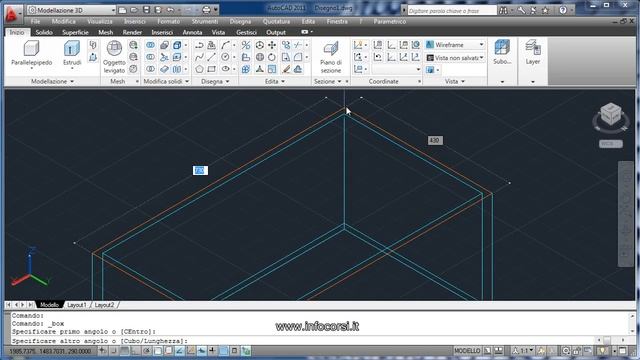Viewport: 640px width, 360px height.
Task: Open the Vista non salvata dropdown
Action: tap(455, 58)
